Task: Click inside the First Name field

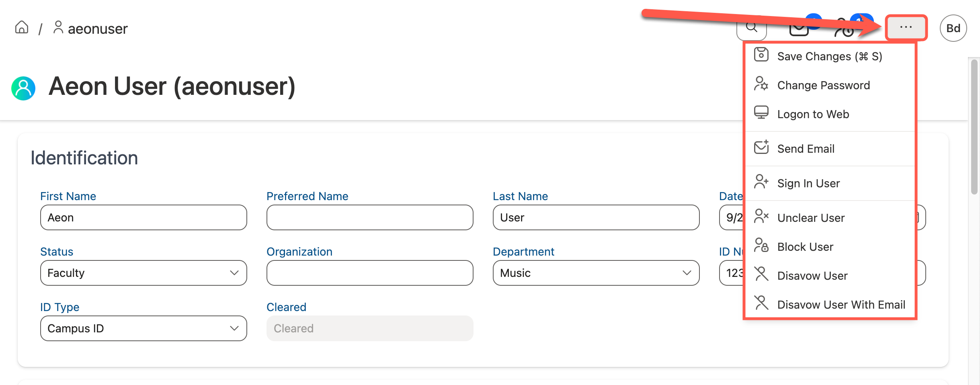Action: tap(143, 217)
